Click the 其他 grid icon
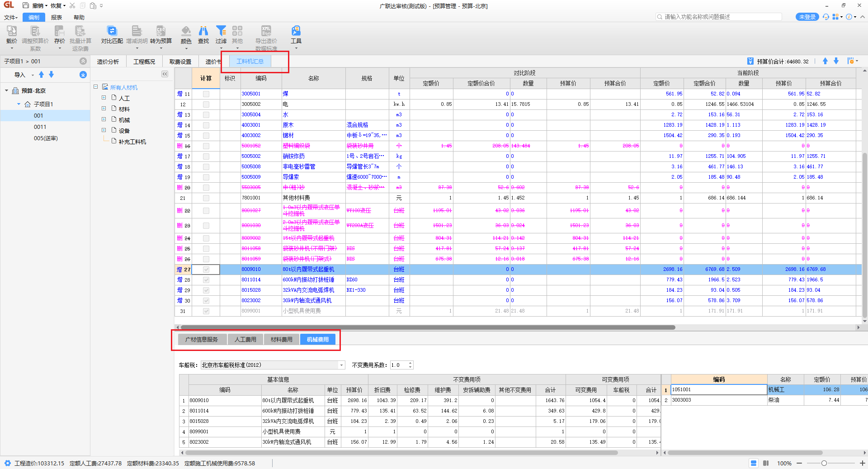Viewport: 868px width, 469px height. point(237,31)
